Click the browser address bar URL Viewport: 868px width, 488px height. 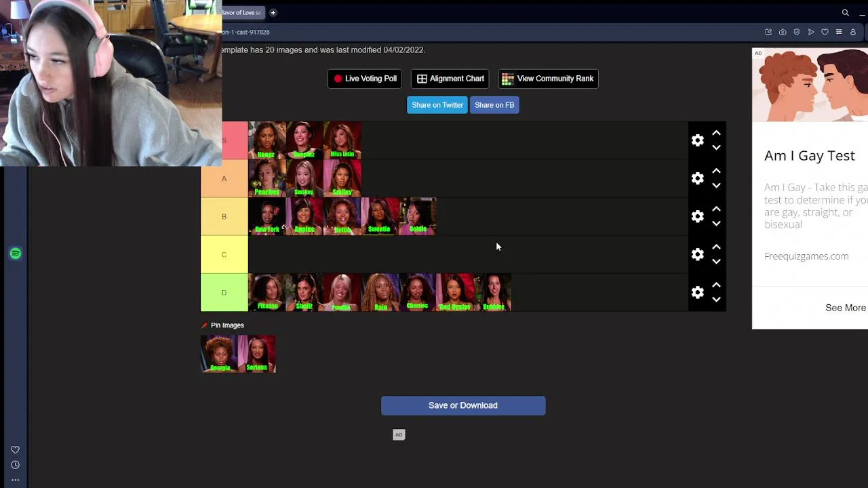[x=246, y=32]
